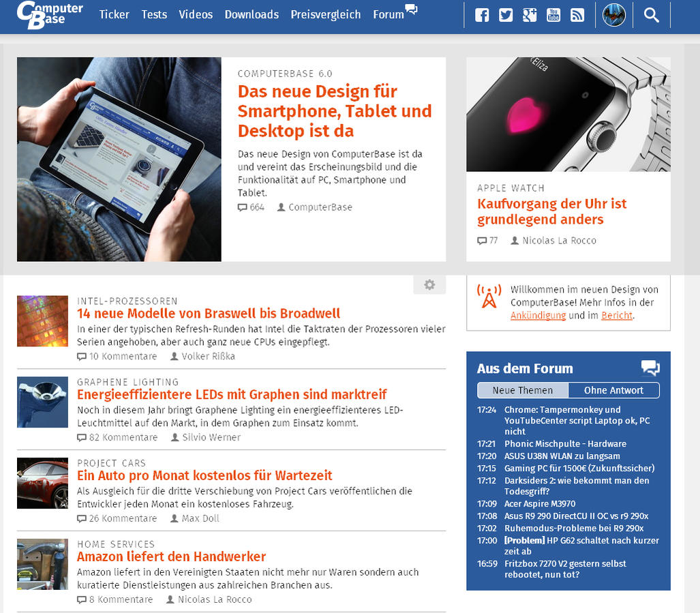This screenshot has height=613, width=700.
Task: Open headline Das neue Design für Smartphone
Action: pos(335,111)
